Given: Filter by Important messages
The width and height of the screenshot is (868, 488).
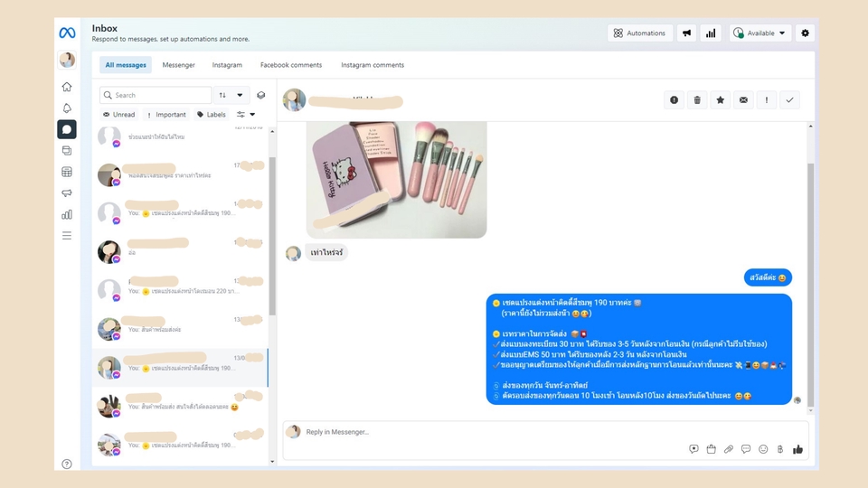Looking at the screenshot, I should click(x=166, y=115).
